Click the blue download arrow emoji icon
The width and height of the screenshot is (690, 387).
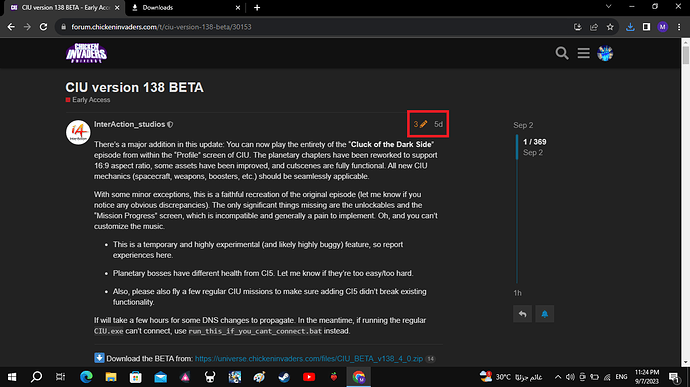99,358
